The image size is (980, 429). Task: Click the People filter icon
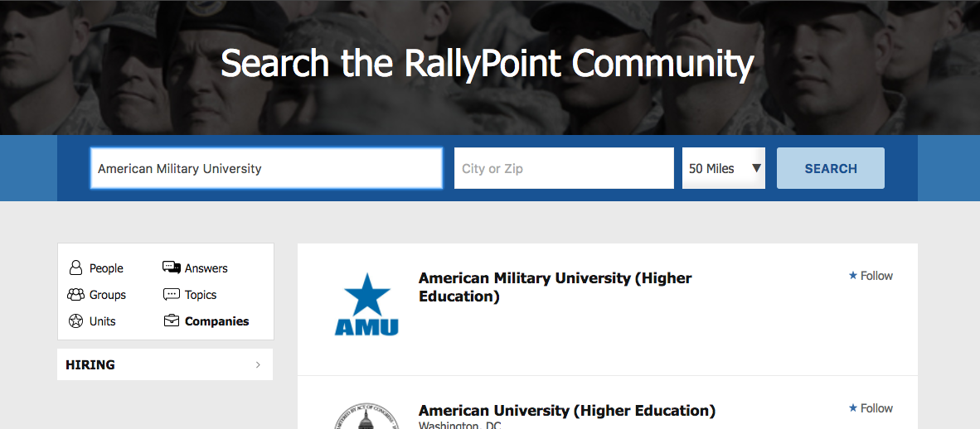75,268
